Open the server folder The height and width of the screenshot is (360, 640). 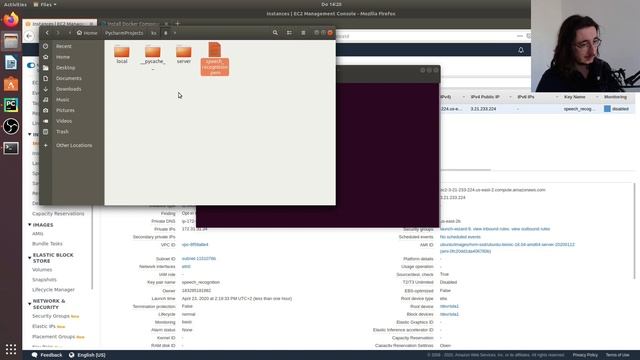coord(184,54)
